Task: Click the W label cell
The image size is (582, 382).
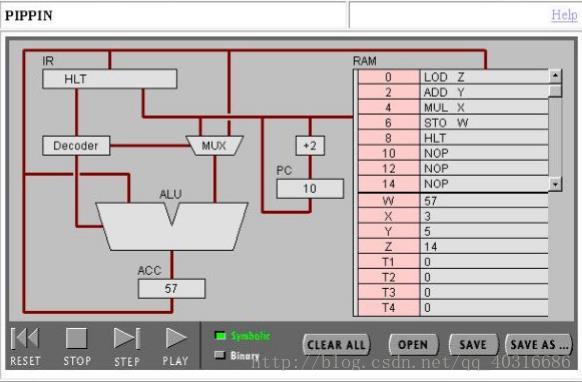Action: pos(389,201)
